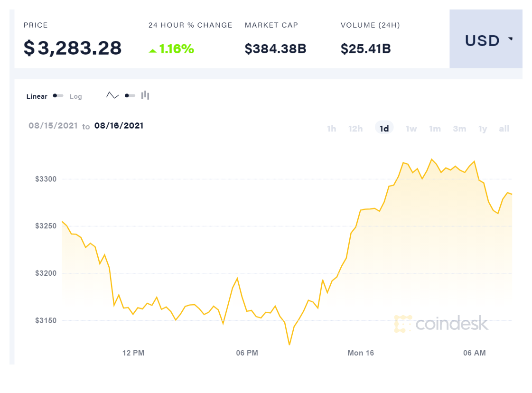The image size is (532, 393).
Task: Click the $3,283.28 price value
Action: [x=73, y=48]
